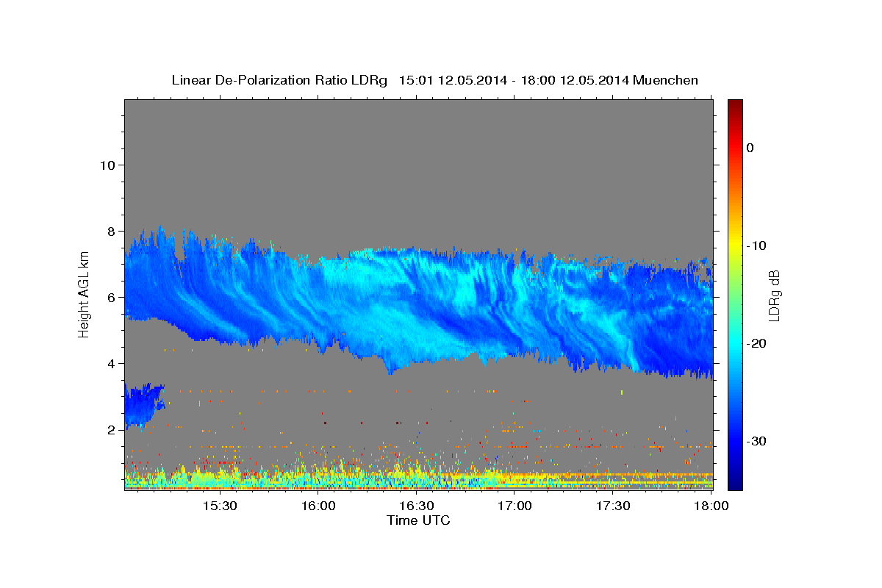
Task: Click the 'Height AGL km' axis label
Action: (85, 294)
